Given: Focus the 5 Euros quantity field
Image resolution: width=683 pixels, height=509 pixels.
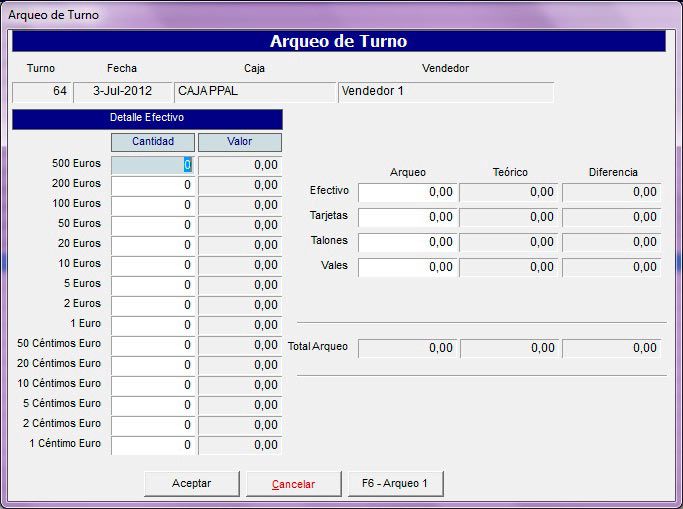Looking at the screenshot, I should coord(153,285).
